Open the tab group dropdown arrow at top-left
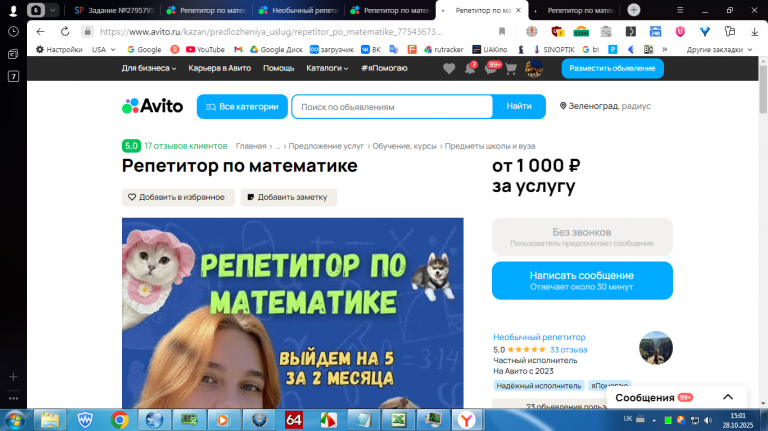This screenshot has width=768, height=431. point(52,10)
